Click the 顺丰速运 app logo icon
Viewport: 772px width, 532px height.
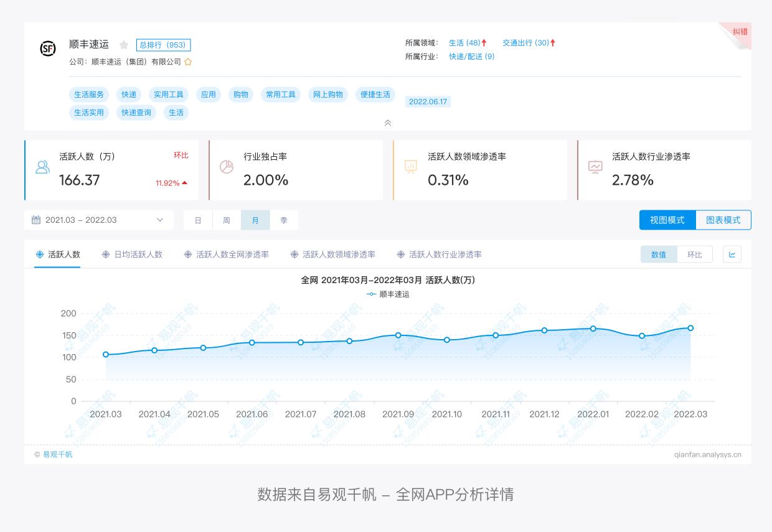49,48
